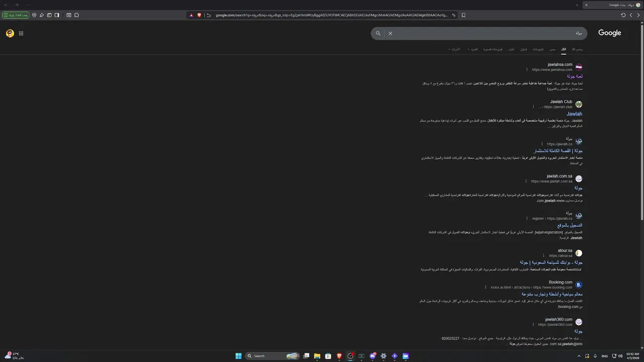The height and width of the screenshot is (362, 644).
Task: Bookmark this page
Action: click(463, 15)
